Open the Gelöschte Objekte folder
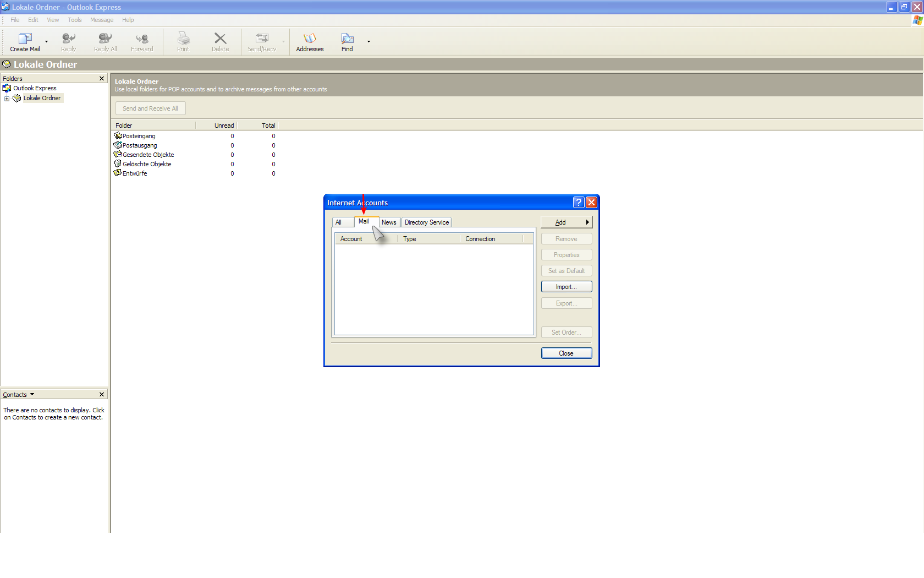The height and width of the screenshot is (578, 924). tap(146, 164)
